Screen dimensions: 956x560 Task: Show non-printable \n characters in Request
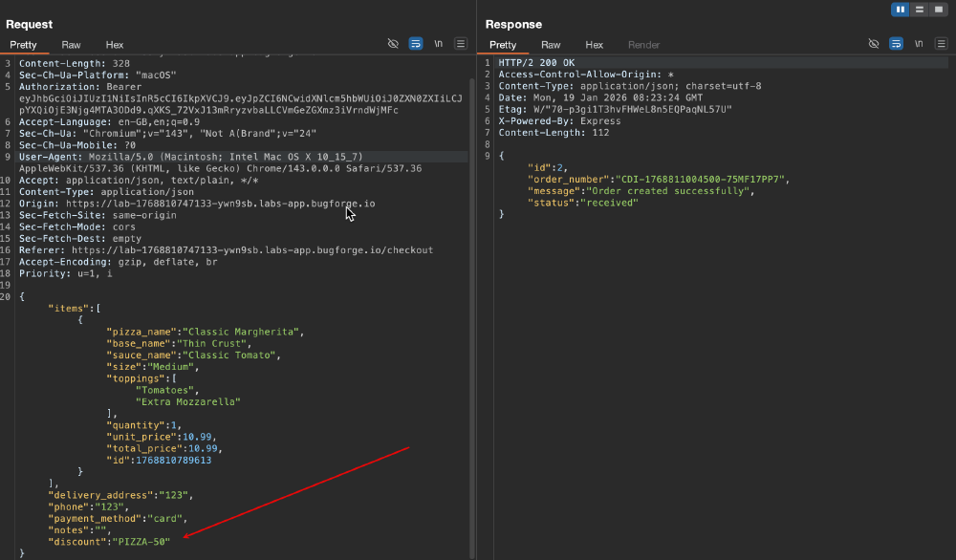(439, 44)
